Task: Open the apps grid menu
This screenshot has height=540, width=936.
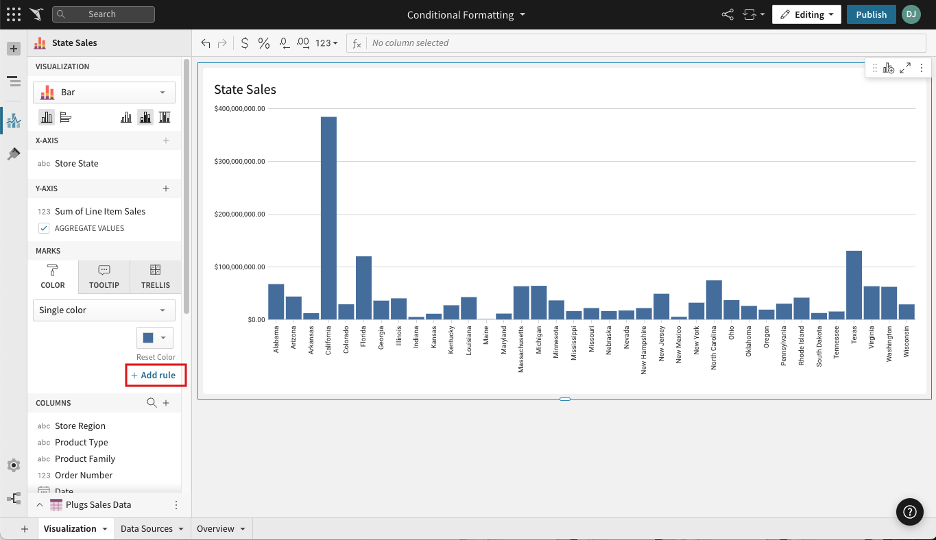Action: coord(13,15)
